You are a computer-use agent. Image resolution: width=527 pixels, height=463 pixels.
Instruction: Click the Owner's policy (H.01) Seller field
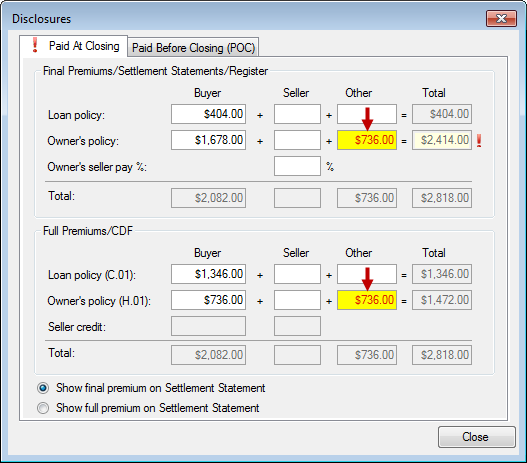297,300
